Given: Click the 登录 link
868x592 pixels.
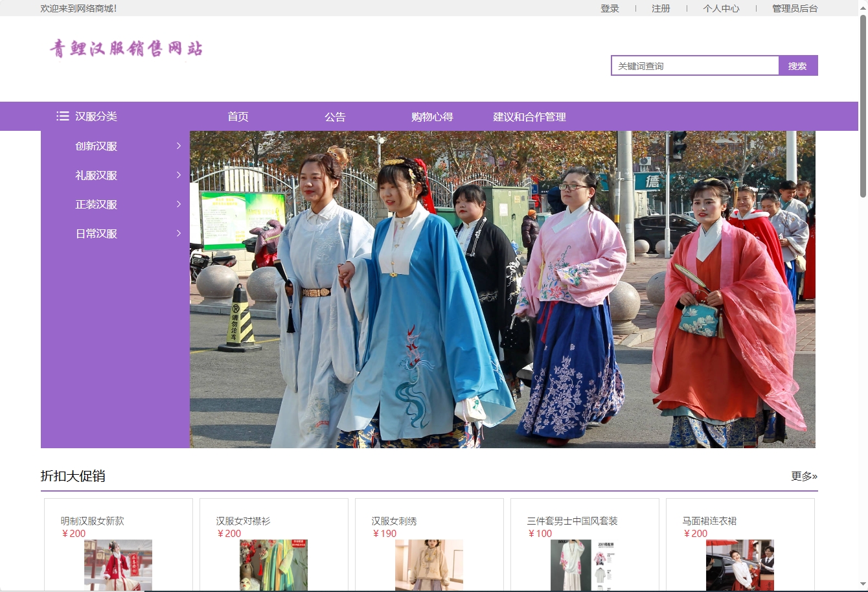Looking at the screenshot, I should (x=609, y=8).
